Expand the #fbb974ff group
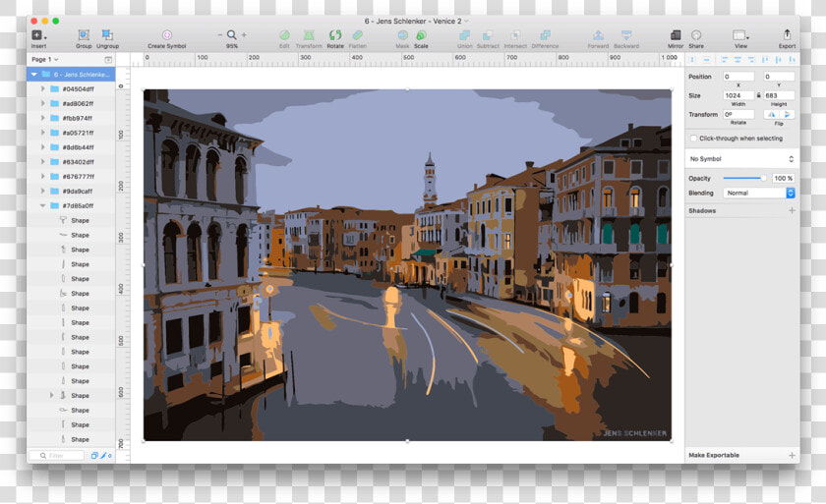This screenshot has width=826, height=504. pyautogui.click(x=42, y=118)
